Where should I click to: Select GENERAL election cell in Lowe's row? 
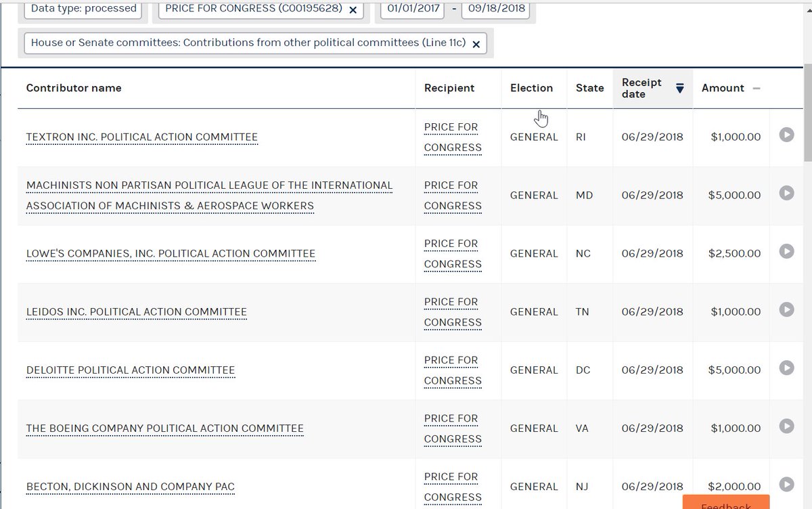(x=534, y=253)
